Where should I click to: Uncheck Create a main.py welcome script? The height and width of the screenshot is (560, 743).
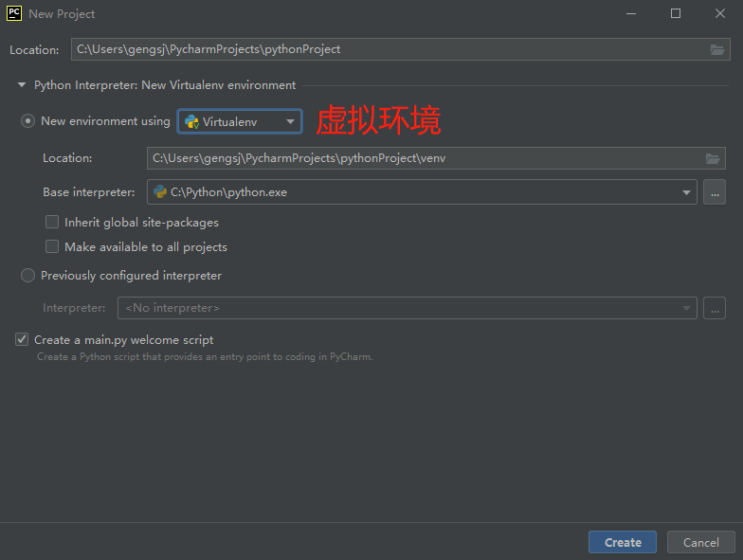pyautogui.click(x=22, y=339)
